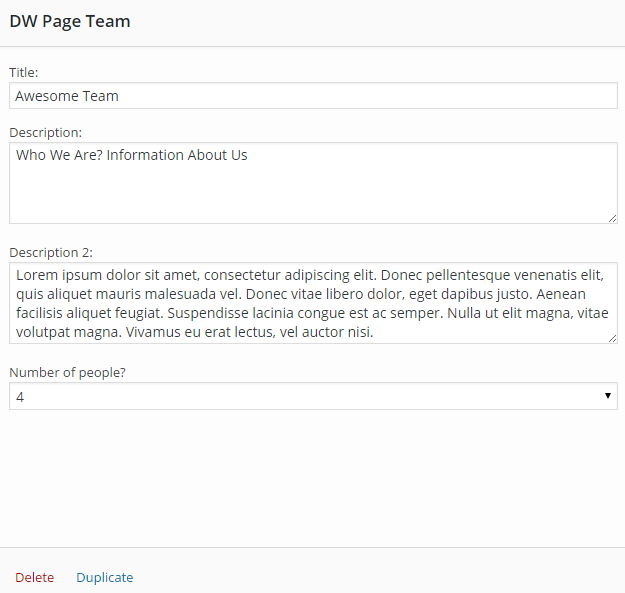This screenshot has height=593, width=625.
Task: Place cursor after "nisi." in Description 2
Action: (374, 332)
